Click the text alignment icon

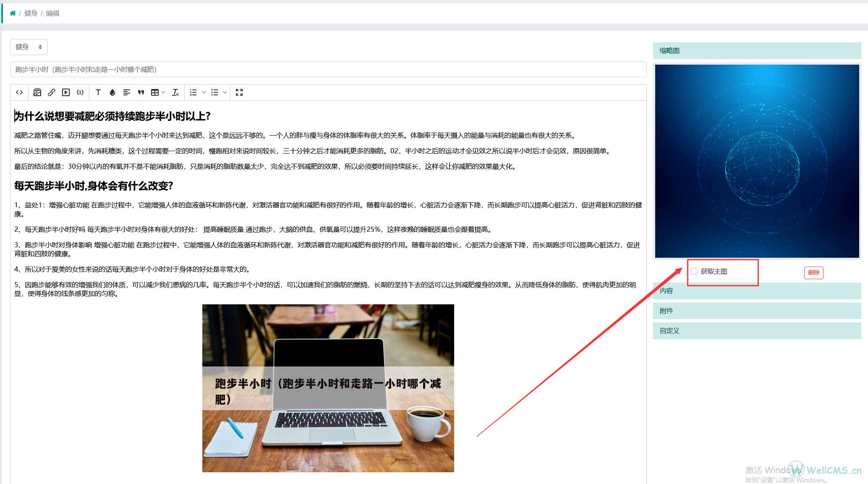[x=126, y=92]
